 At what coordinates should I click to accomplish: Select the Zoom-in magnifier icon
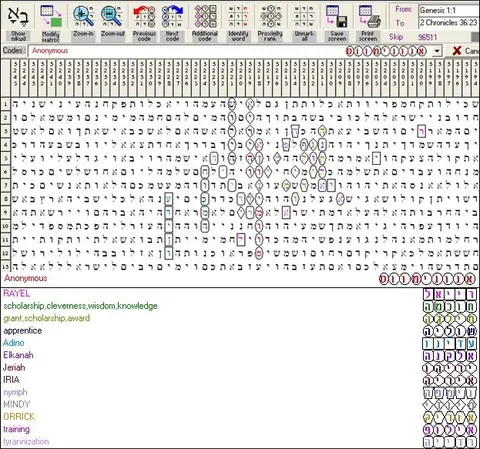pos(83,16)
